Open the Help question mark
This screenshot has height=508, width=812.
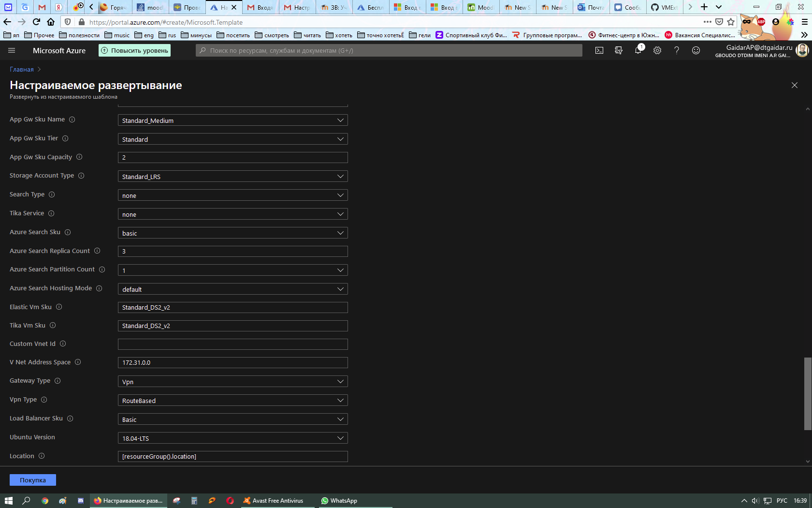tap(677, 50)
